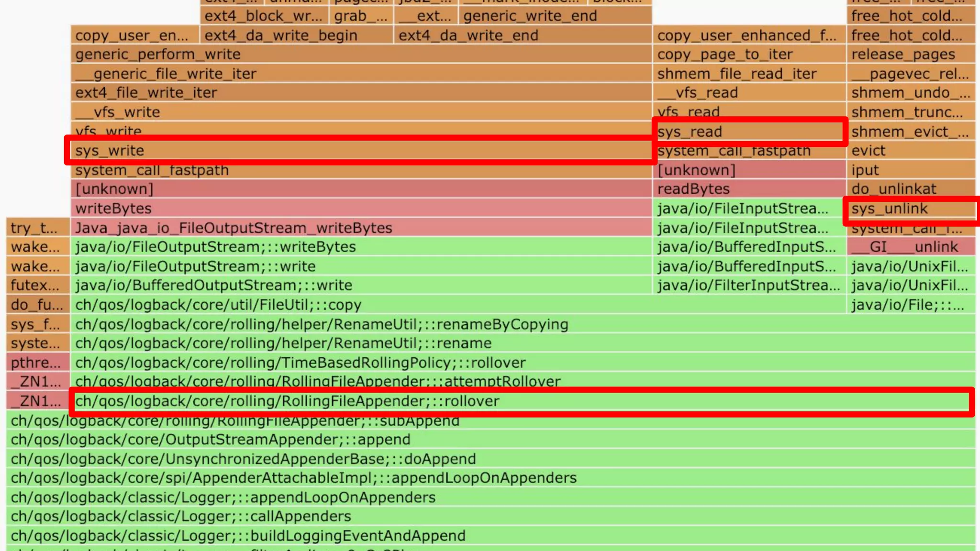Click Java_java_io_FileOutputStream_writeBytes frame
Viewport: 980px width, 551px height.
pyautogui.click(x=361, y=228)
